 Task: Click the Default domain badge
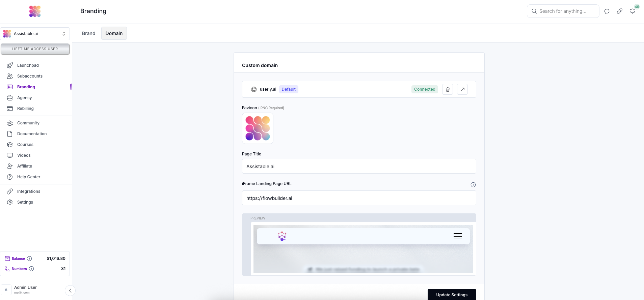[289, 89]
